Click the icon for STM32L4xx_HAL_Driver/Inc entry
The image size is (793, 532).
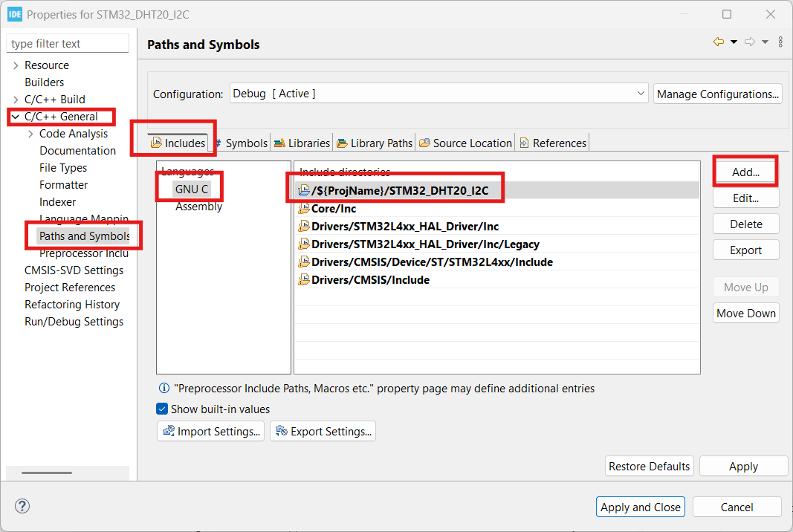pyautogui.click(x=303, y=226)
